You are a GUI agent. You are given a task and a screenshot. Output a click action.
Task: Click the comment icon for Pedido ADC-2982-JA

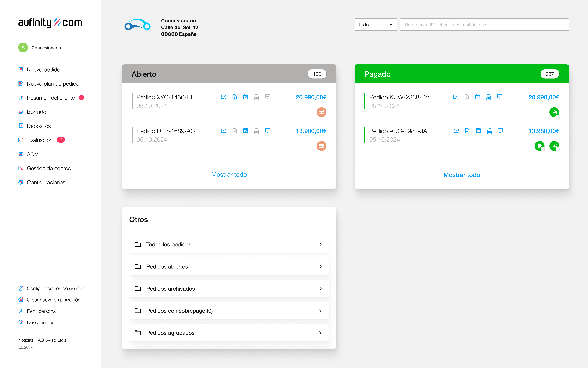coord(500,131)
